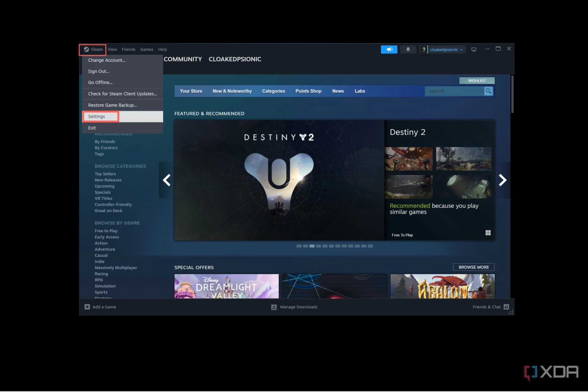The width and height of the screenshot is (588, 392).
Task: Choose Exit from the Steam menu
Action: (123, 128)
